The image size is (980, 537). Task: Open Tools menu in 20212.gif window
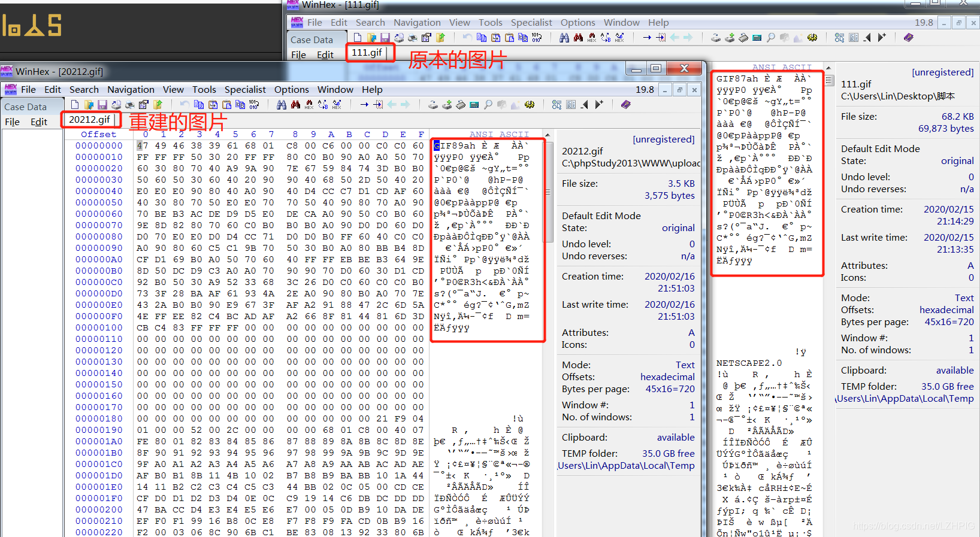coord(204,90)
